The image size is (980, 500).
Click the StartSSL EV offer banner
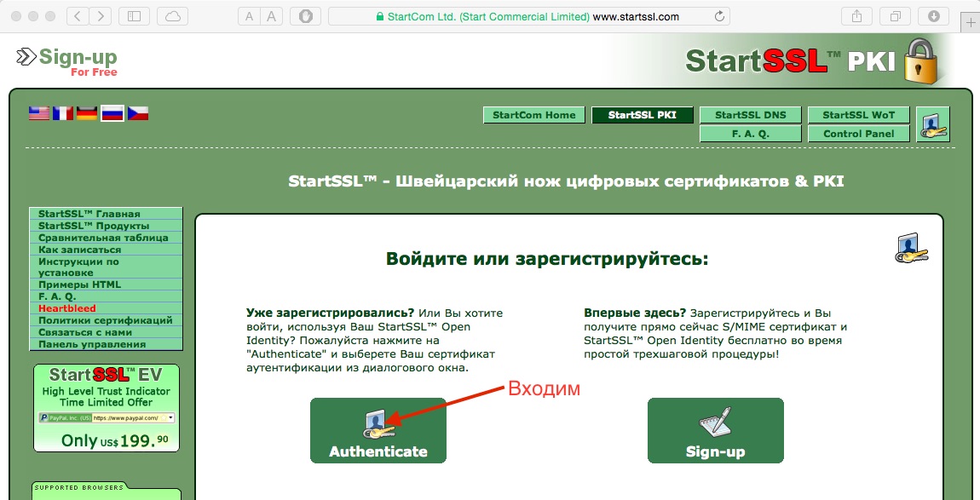(x=107, y=407)
